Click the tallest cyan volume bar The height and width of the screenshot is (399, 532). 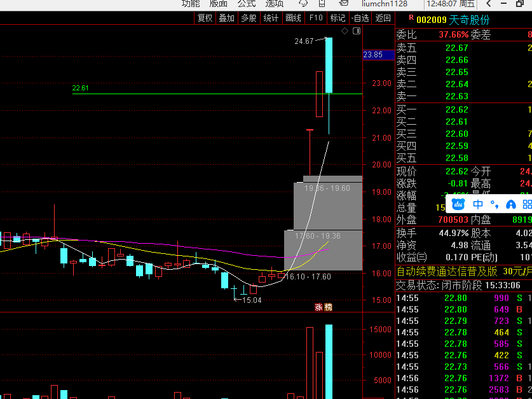(329, 361)
